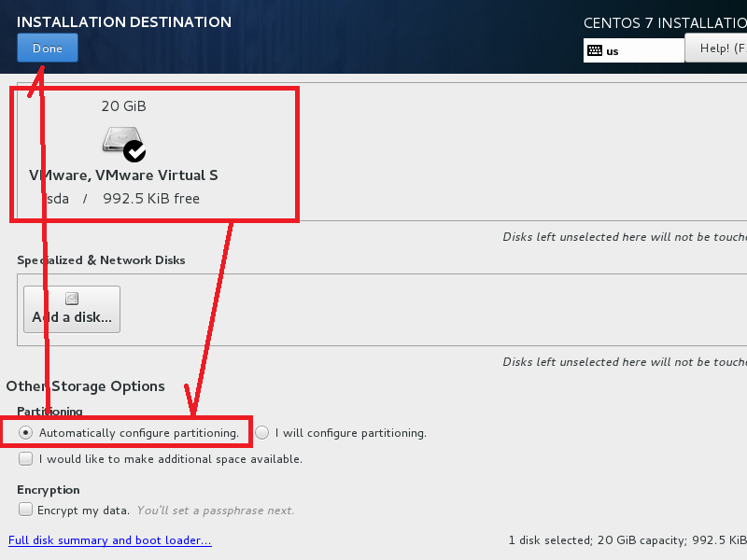This screenshot has height=560, width=747.
Task: Click the Add a disk... button
Action: [x=72, y=310]
